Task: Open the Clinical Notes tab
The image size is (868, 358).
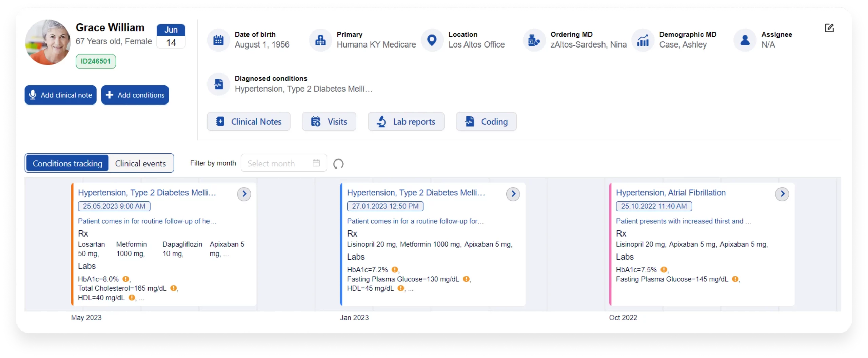Action: click(x=249, y=121)
